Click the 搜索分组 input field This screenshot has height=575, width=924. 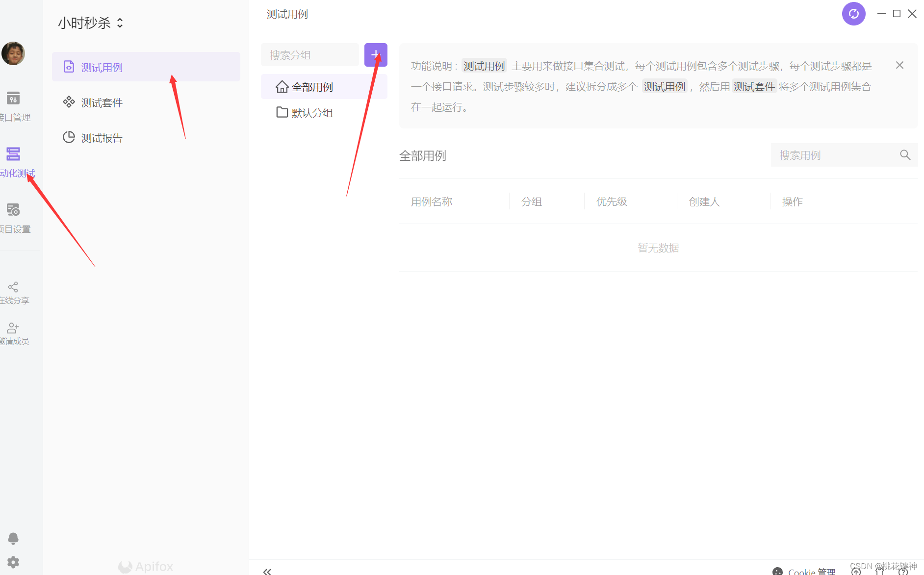click(x=310, y=55)
